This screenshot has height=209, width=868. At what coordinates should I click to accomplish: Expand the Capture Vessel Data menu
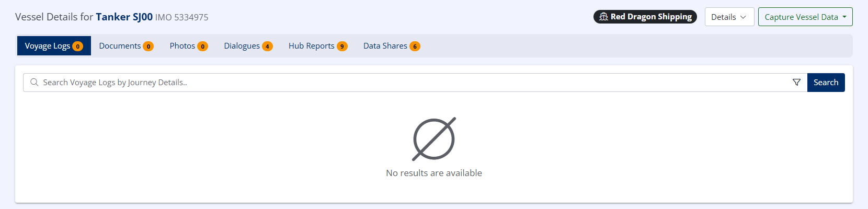pyautogui.click(x=805, y=17)
